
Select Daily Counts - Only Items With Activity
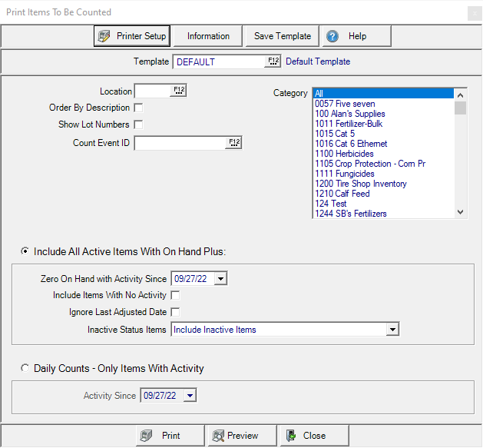pos(26,369)
